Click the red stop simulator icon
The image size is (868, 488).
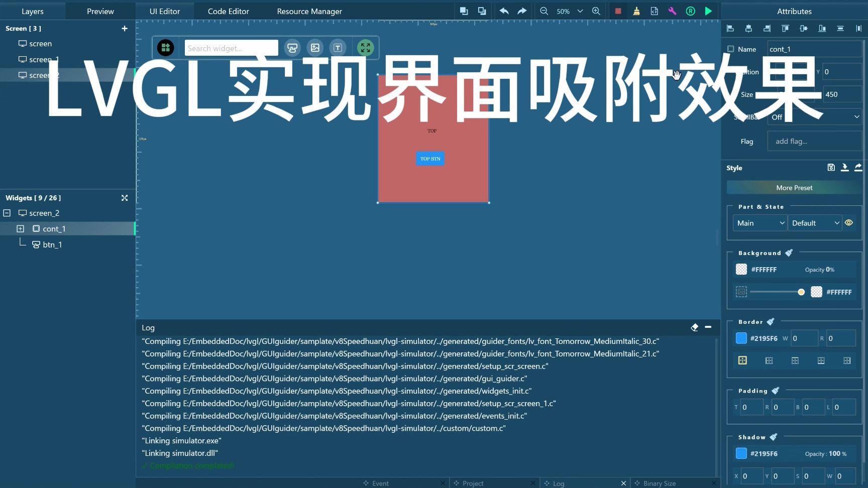(618, 11)
